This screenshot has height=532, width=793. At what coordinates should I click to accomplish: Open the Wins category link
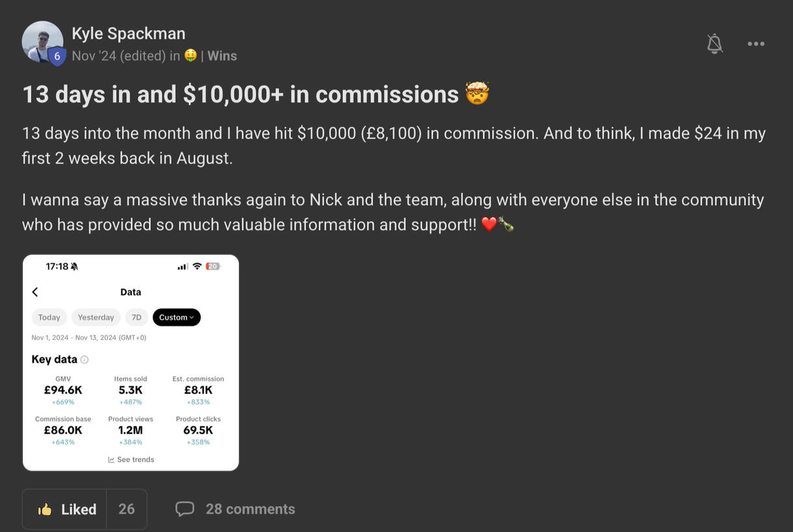(222, 56)
